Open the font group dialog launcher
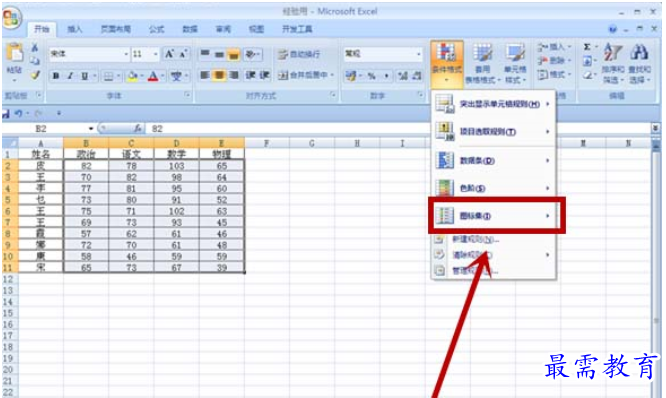The height and width of the screenshot is (398, 666). pyautogui.click(x=186, y=95)
